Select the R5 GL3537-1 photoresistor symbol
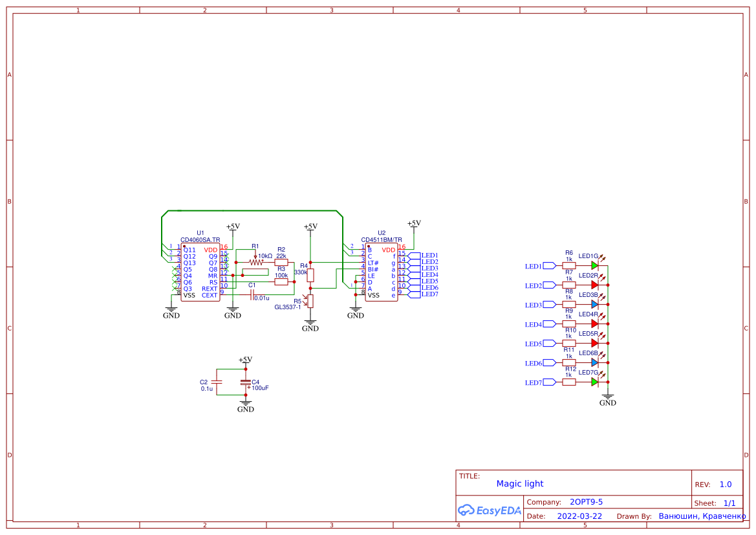This screenshot has height=535, width=756. point(310,301)
